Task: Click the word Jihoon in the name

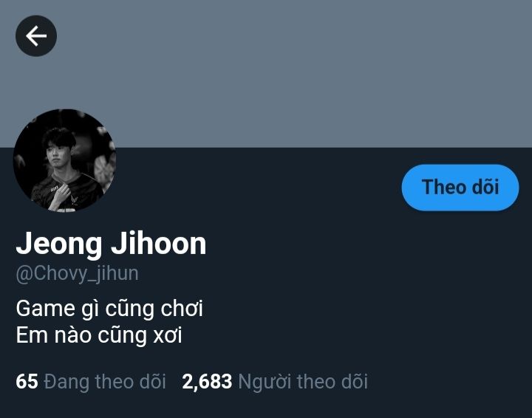Action: [159, 243]
